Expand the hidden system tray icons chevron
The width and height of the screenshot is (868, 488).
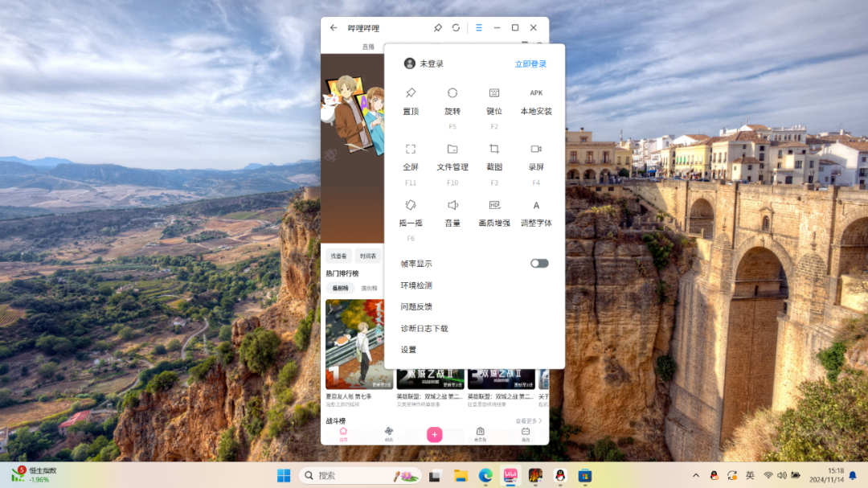pyautogui.click(x=696, y=475)
